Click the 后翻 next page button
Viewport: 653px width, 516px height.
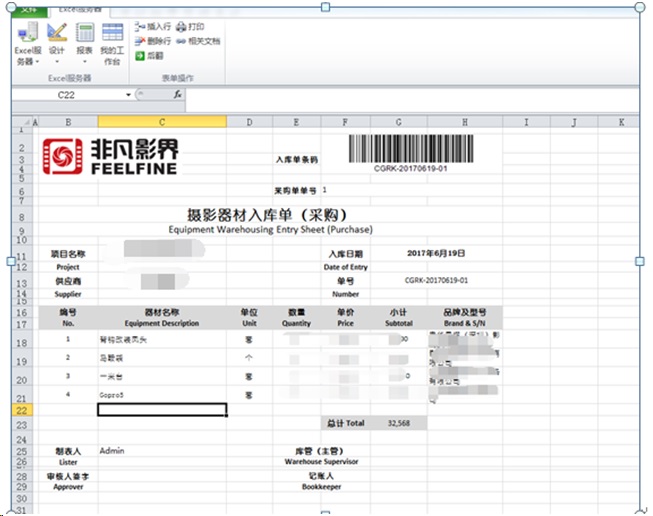[148, 56]
